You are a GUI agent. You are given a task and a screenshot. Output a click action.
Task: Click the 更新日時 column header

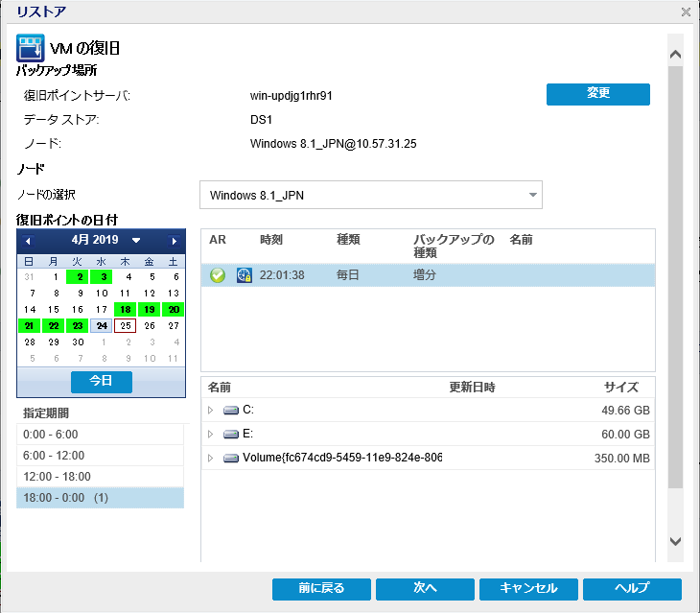(472, 388)
